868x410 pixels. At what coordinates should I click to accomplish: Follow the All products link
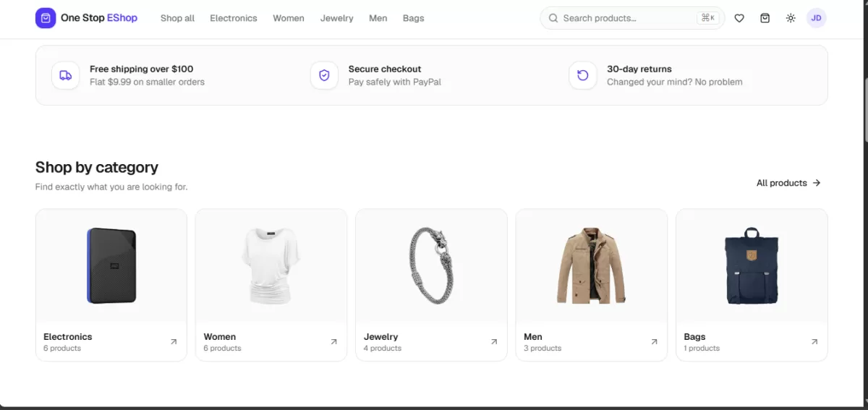tap(788, 183)
